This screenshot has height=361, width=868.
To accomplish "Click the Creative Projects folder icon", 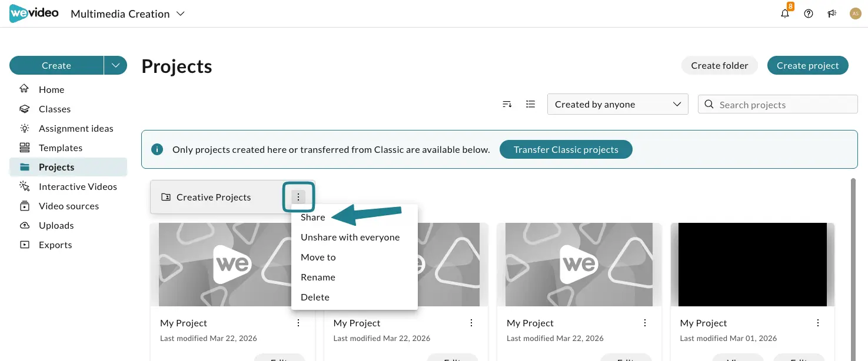I will point(165,198).
